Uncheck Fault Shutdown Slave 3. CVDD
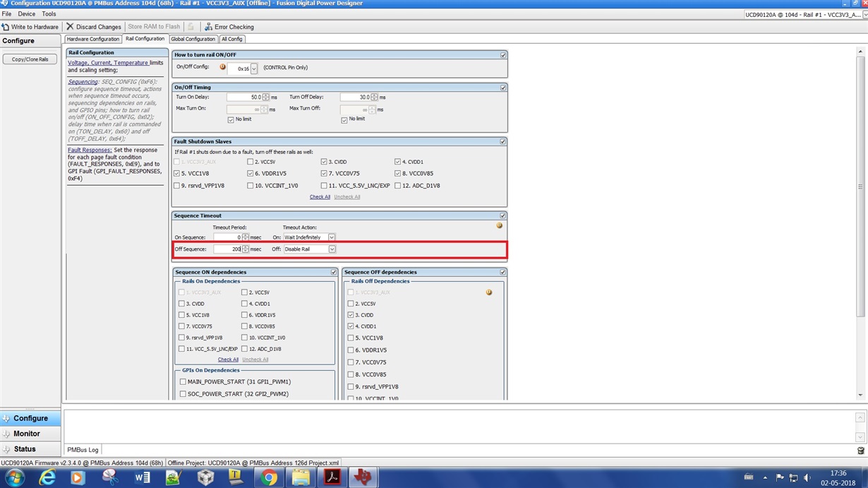The width and height of the screenshot is (868, 488). [x=324, y=162]
